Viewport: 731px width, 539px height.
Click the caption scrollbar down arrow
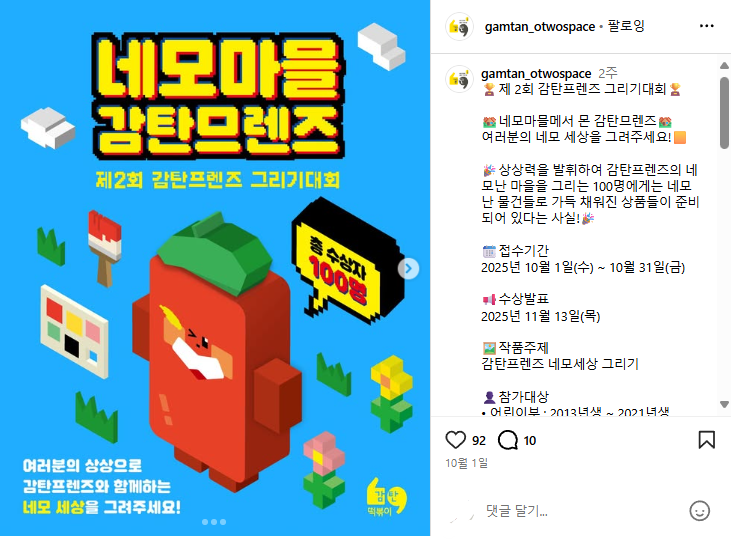point(724,404)
